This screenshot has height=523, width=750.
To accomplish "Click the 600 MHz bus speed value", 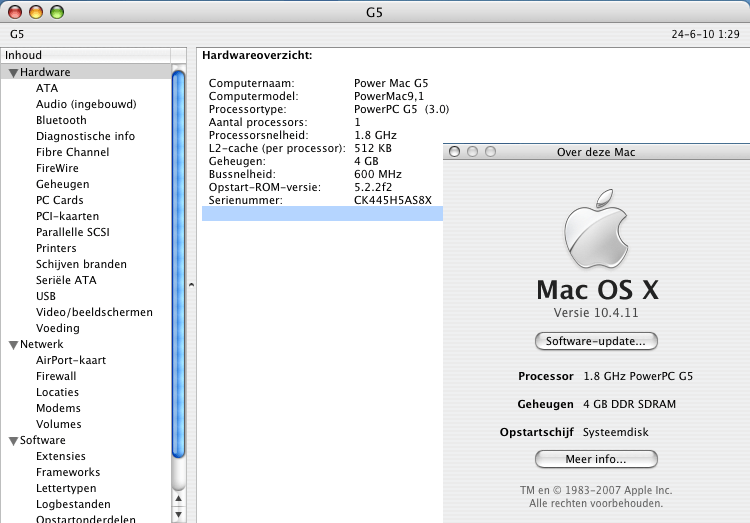I will 378,174.
